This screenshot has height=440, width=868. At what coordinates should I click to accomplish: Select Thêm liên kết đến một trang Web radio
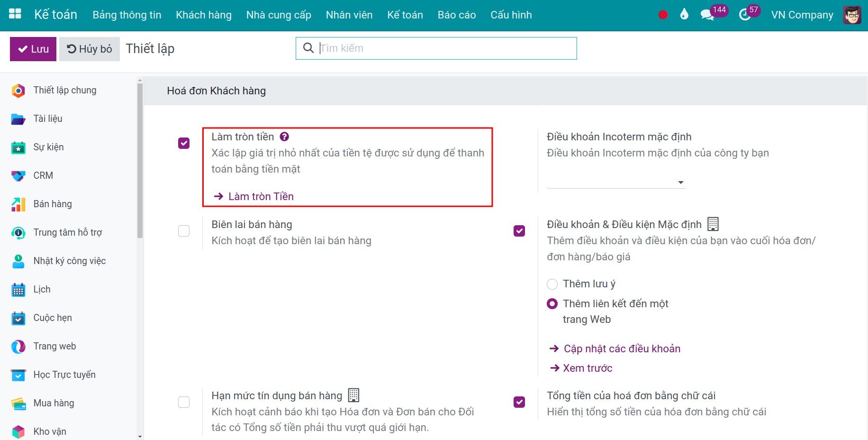552,304
